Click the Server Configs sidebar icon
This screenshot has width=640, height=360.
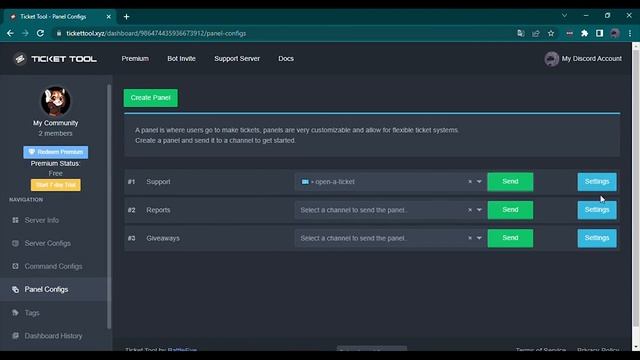pyautogui.click(x=16, y=243)
